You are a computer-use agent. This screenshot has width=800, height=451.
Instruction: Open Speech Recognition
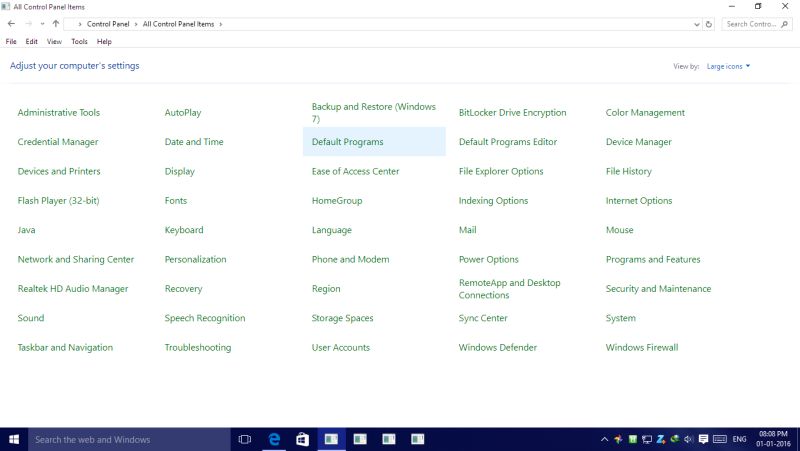point(205,318)
